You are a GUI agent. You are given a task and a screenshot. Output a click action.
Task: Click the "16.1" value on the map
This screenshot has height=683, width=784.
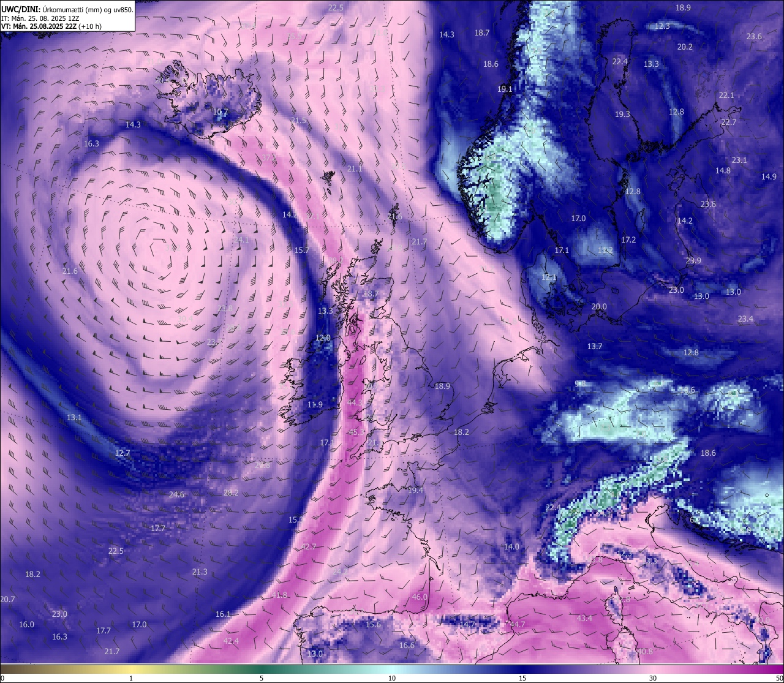pos(223,614)
